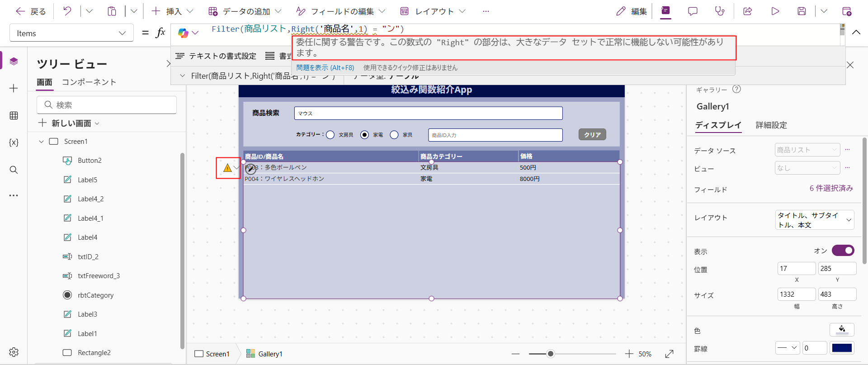Open the app checker stethoscope icon

point(719,11)
